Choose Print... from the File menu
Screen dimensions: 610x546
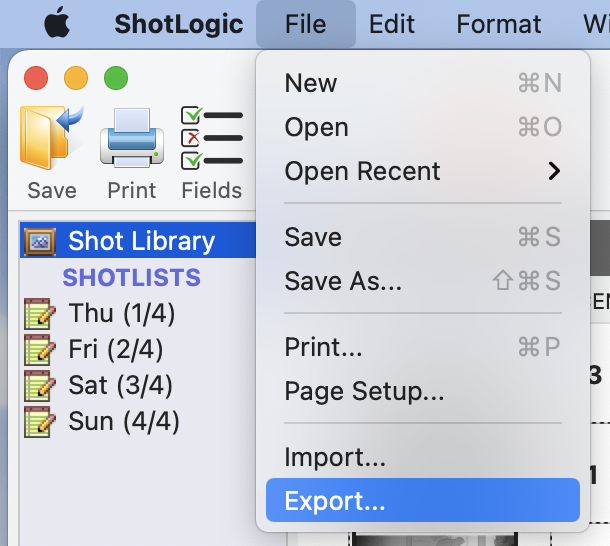tap(423, 346)
